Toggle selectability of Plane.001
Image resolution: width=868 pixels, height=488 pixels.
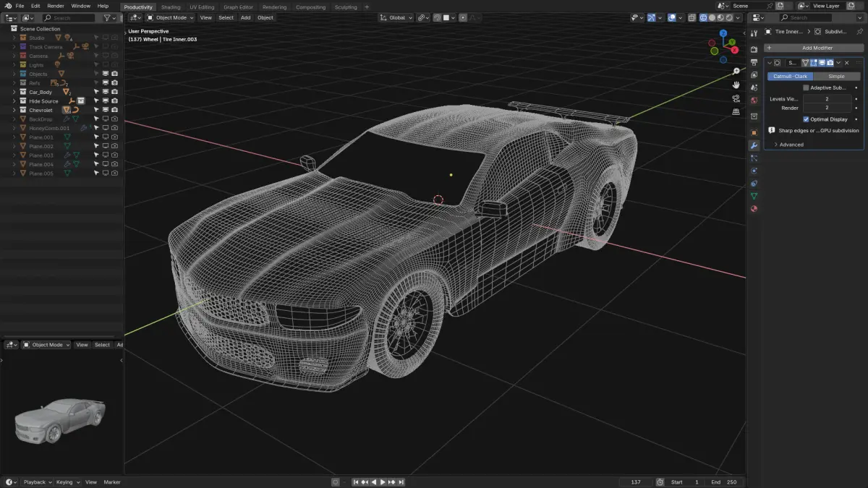click(96, 137)
